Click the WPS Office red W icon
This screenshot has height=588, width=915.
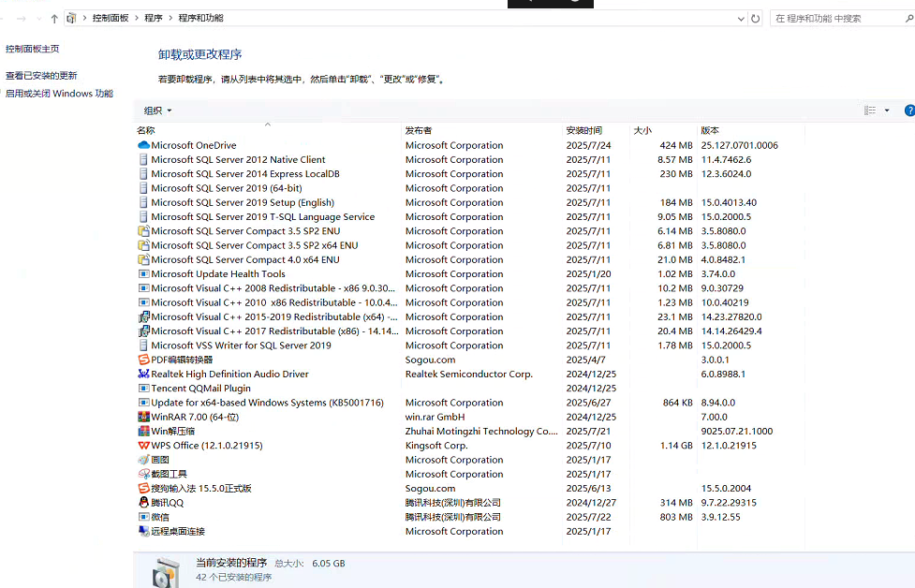(143, 445)
